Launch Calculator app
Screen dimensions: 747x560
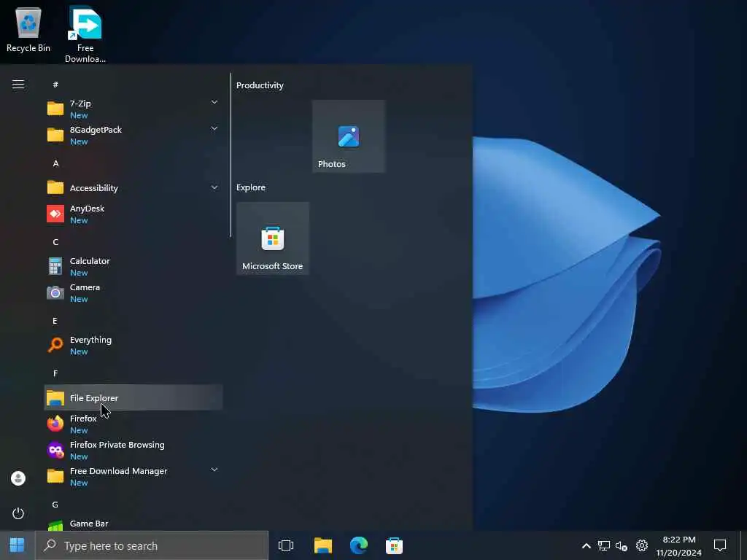click(x=133, y=266)
